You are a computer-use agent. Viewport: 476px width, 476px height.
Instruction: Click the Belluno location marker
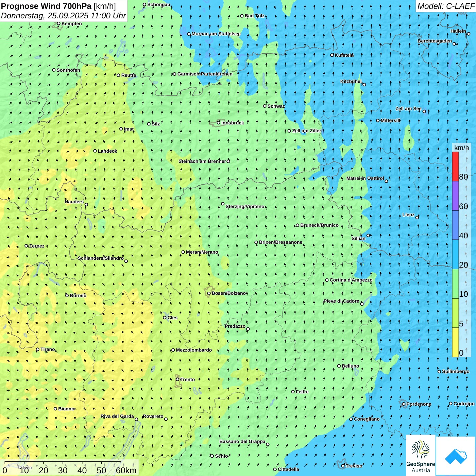339,366
